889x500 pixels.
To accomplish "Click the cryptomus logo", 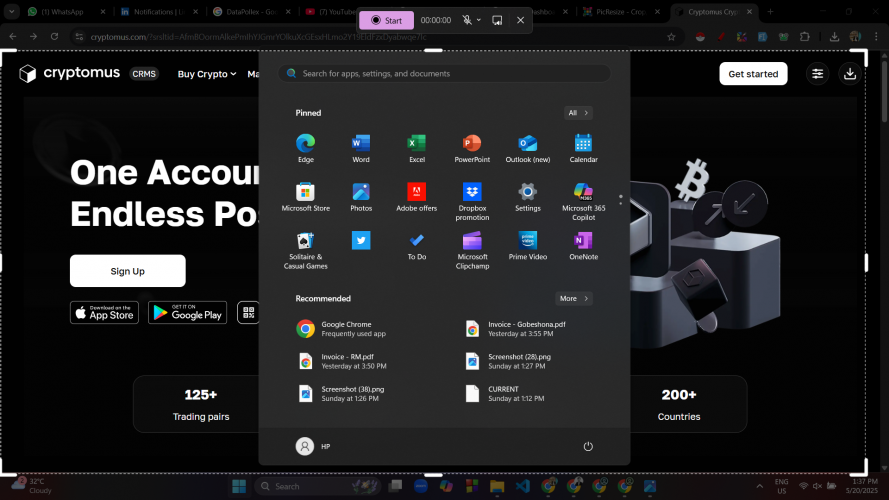I will coord(69,73).
